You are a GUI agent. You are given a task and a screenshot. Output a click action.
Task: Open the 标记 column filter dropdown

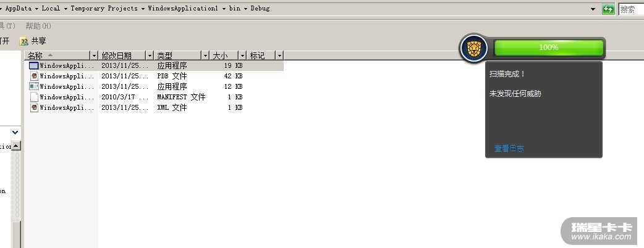coord(279,56)
